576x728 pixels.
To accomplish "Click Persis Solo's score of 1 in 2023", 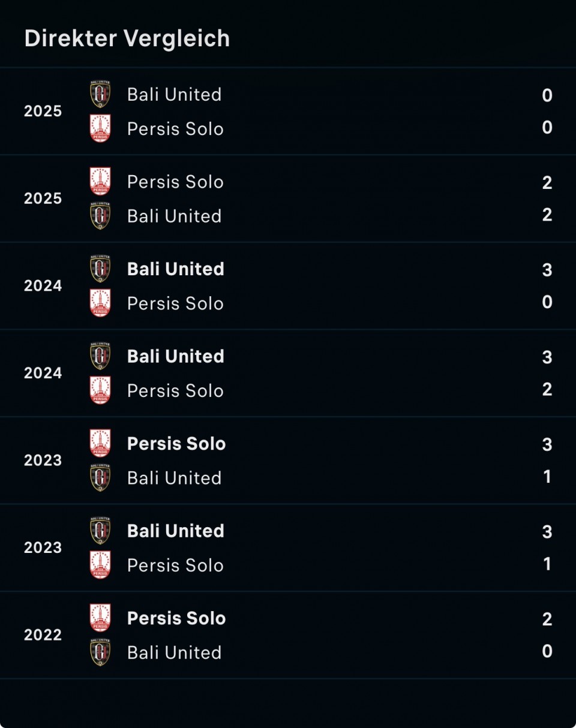I will coord(547,564).
